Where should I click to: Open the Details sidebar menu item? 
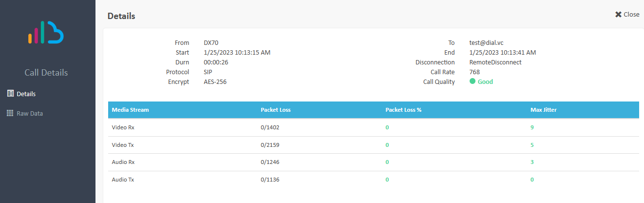(26, 94)
